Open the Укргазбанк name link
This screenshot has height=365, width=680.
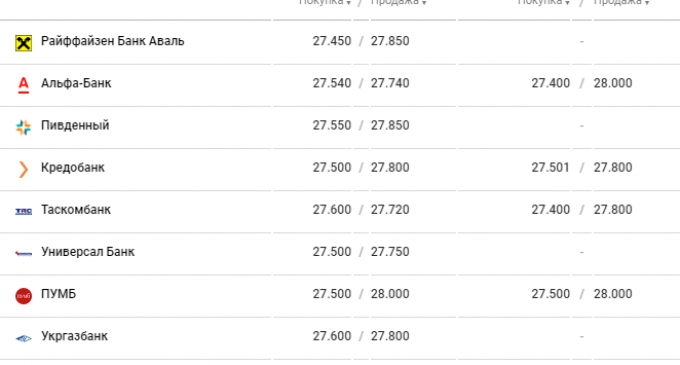pos(74,336)
